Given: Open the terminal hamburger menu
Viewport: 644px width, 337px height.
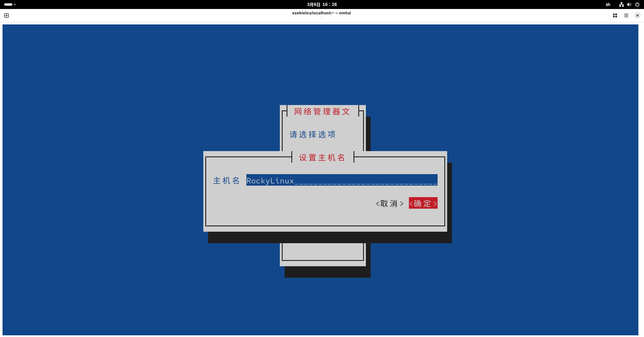Looking at the screenshot, I should tap(626, 15).
